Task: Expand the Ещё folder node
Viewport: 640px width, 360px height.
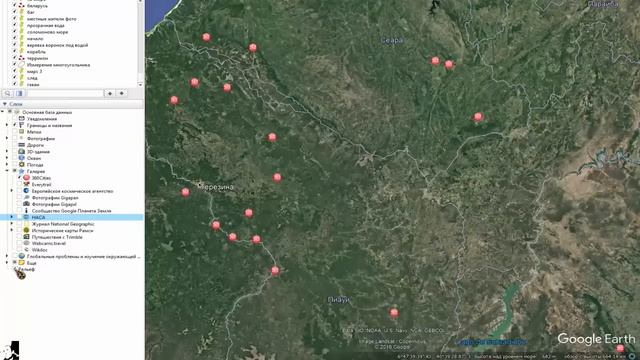Action: [7, 263]
